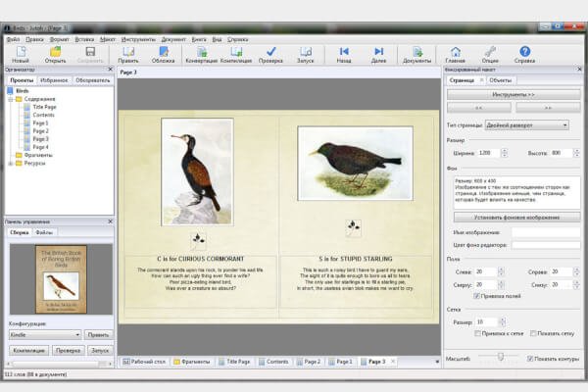Screen dimensions: 588x392
Task: Open Опции (Options) wrench icon
Action: (x=490, y=55)
